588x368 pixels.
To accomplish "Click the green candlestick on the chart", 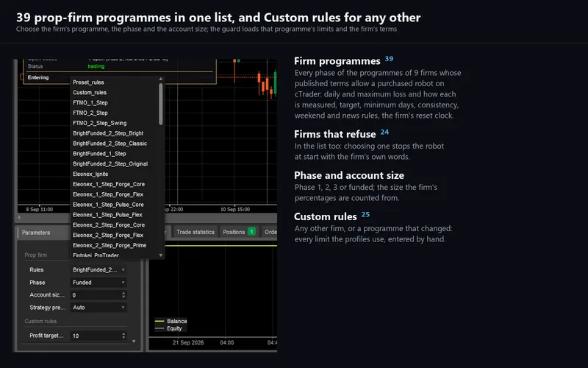I will click(x=275, y=82).
